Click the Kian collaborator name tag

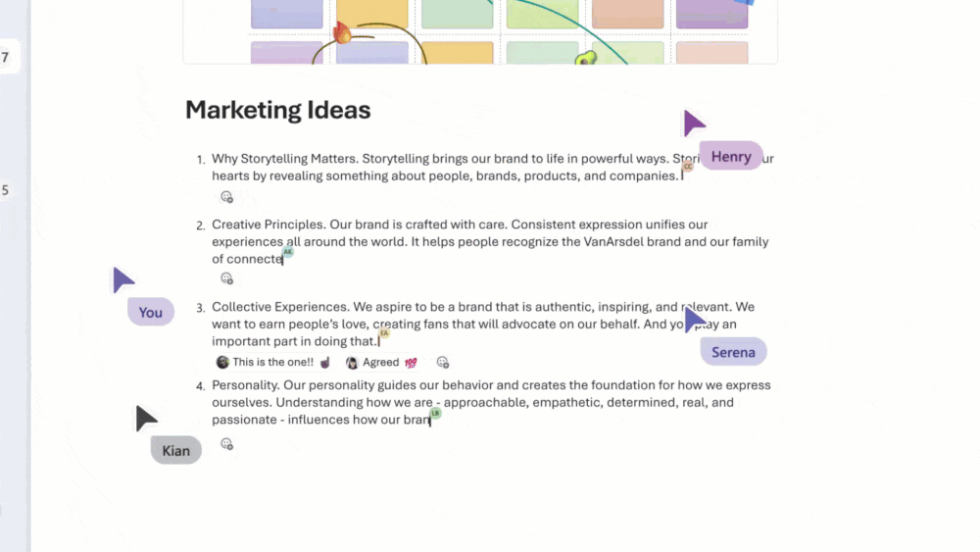pos(176,451)
